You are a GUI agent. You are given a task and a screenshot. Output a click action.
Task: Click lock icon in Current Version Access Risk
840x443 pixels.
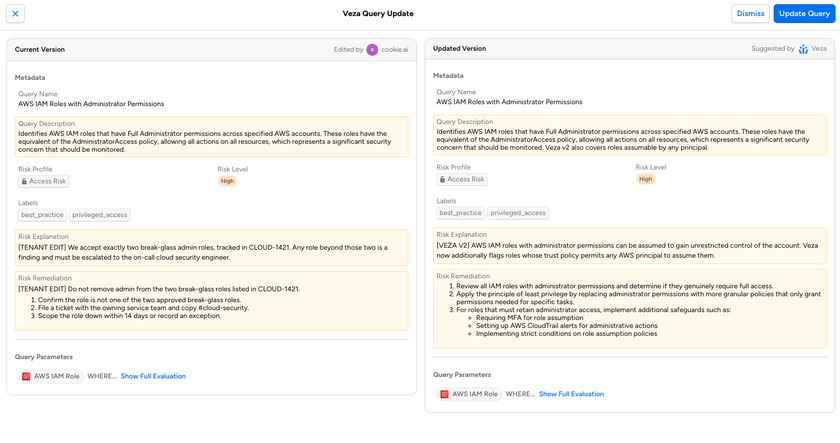coord(24,182)
